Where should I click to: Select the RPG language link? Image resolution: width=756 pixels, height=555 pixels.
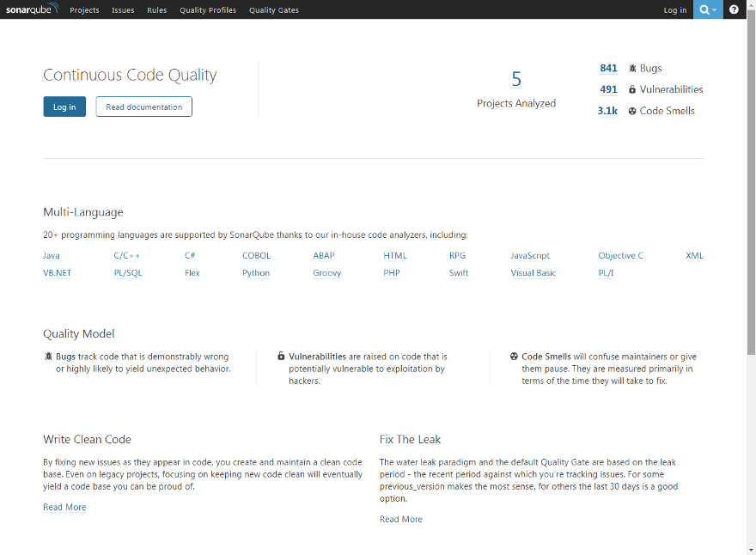[x=458, y=255]
